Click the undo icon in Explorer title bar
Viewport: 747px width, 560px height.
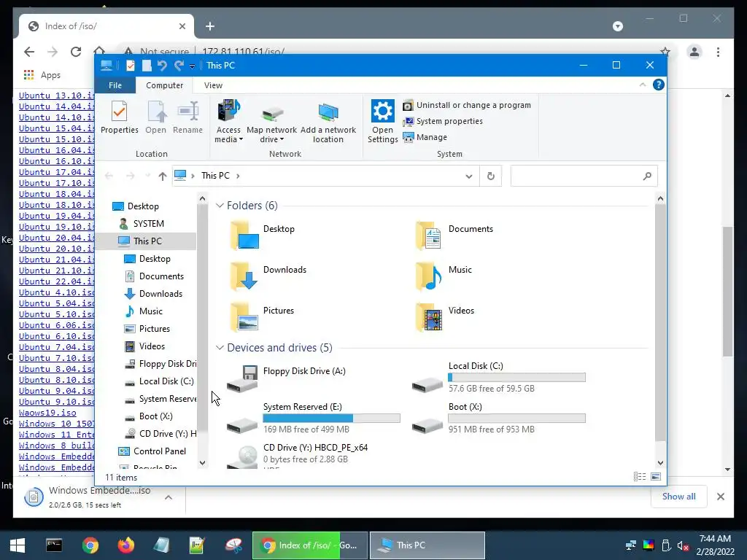162,66
